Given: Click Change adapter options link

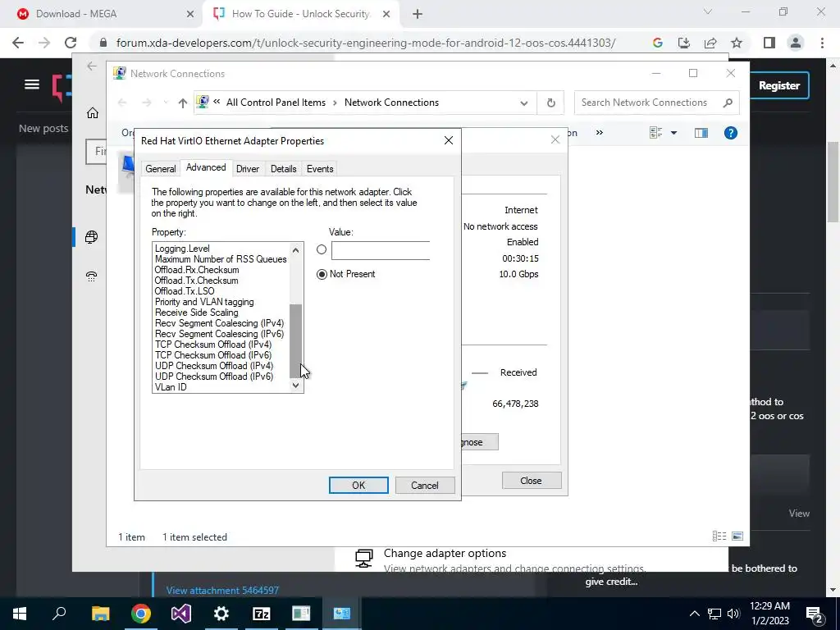Looking at the screenshot, I should tap(445, 554).
